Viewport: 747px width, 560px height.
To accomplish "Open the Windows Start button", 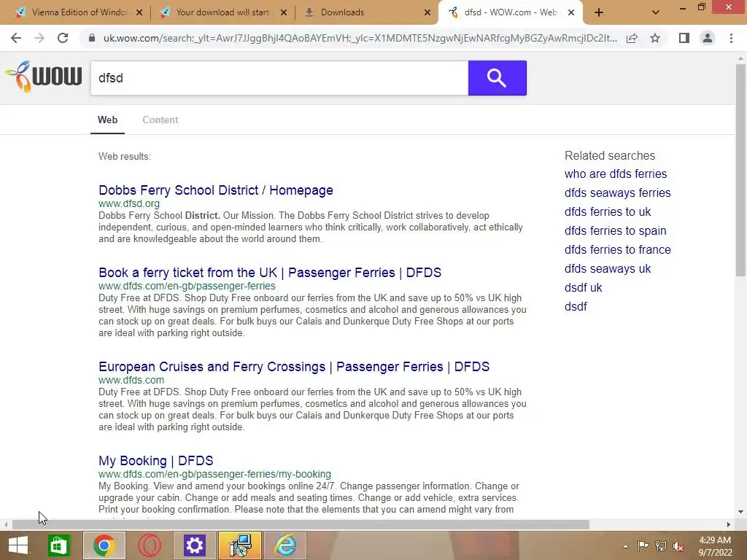I will click(x=18, y=545).
